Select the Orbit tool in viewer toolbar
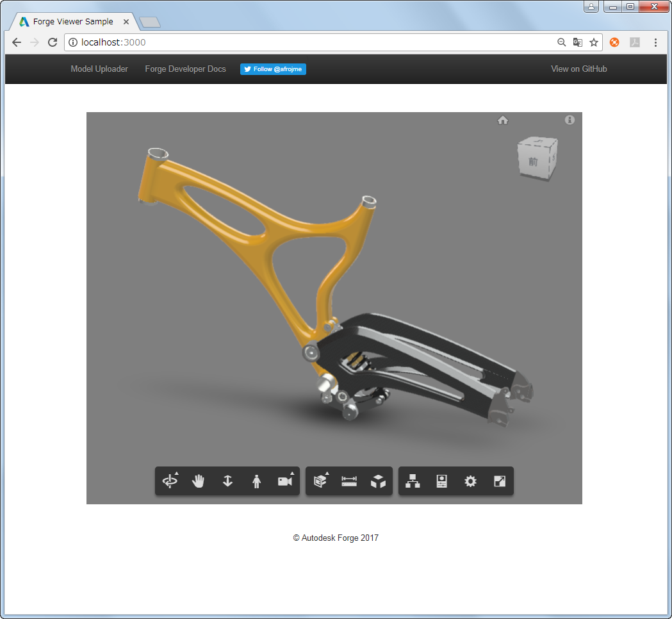The width and height of the screenshot is (672, 619). (x=170, y=481)
